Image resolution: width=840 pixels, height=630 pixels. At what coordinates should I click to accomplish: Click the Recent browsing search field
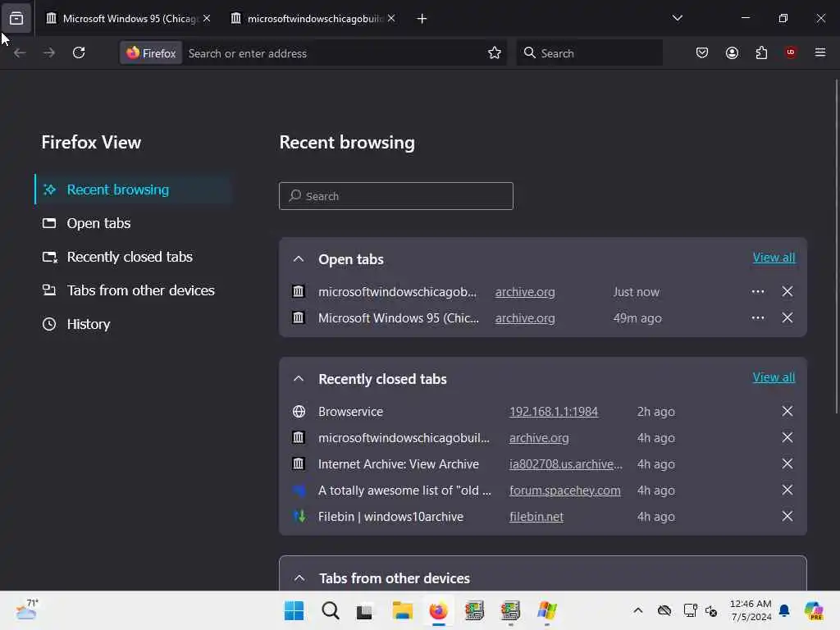396,196
